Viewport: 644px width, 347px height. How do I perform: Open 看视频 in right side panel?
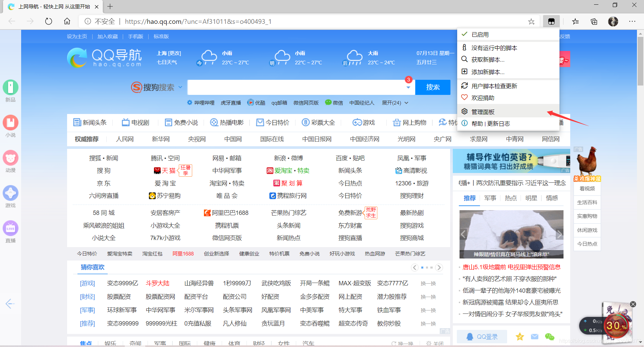point(587,189)
